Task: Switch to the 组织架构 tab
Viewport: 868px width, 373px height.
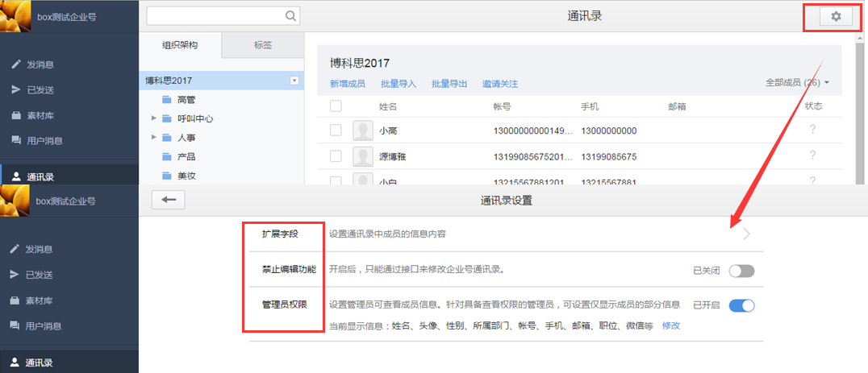Action: (179, 45)
